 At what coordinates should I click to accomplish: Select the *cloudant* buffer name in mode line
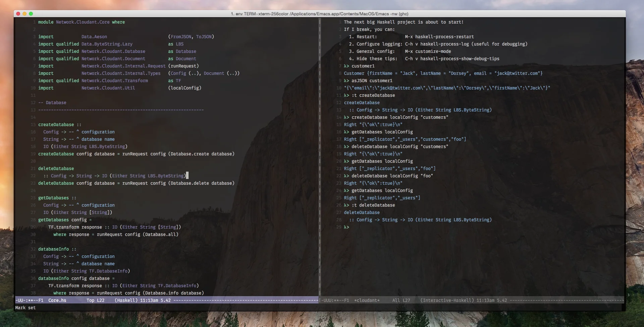pyautogui.click(x=368, y=301)
